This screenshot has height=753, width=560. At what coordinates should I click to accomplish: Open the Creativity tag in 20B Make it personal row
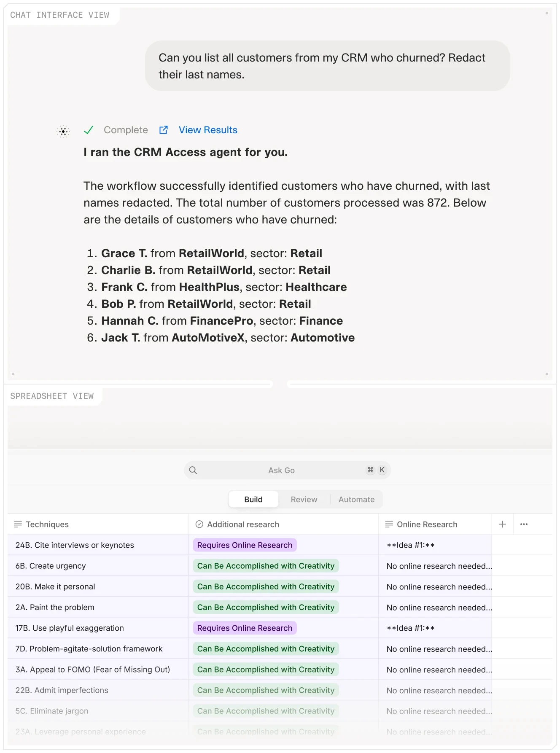pos(266,586)
